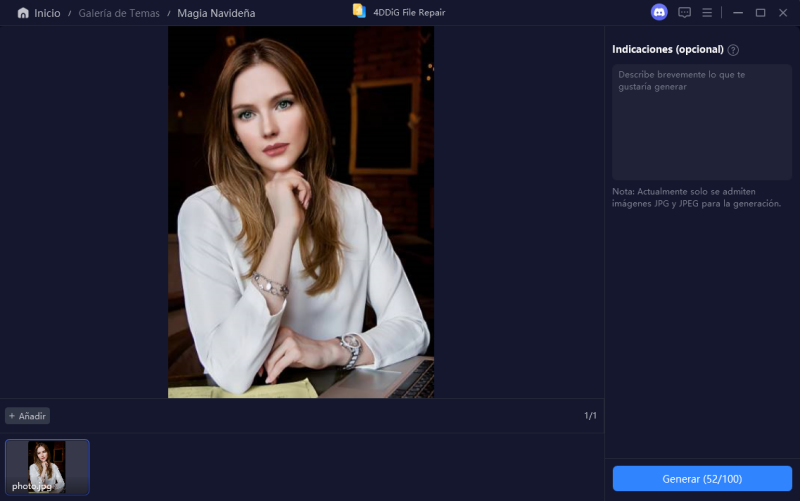Click the help icon beside Indicaciones

733,50
